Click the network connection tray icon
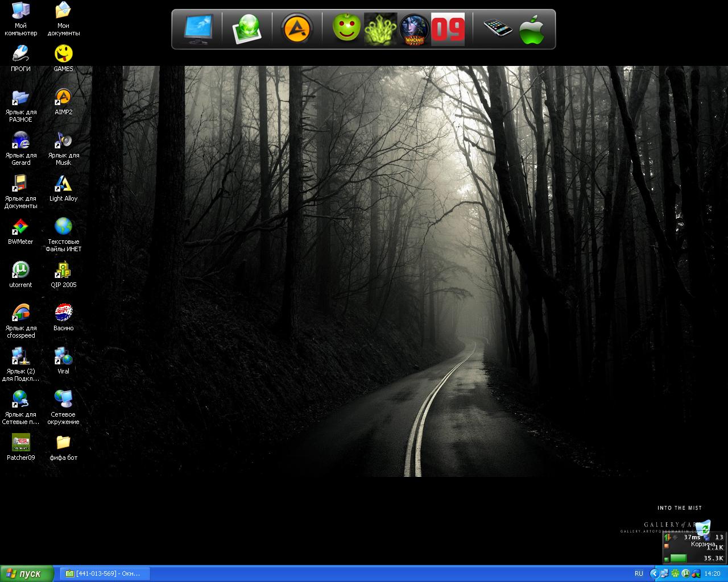The image size is (728, 582). 664,574
